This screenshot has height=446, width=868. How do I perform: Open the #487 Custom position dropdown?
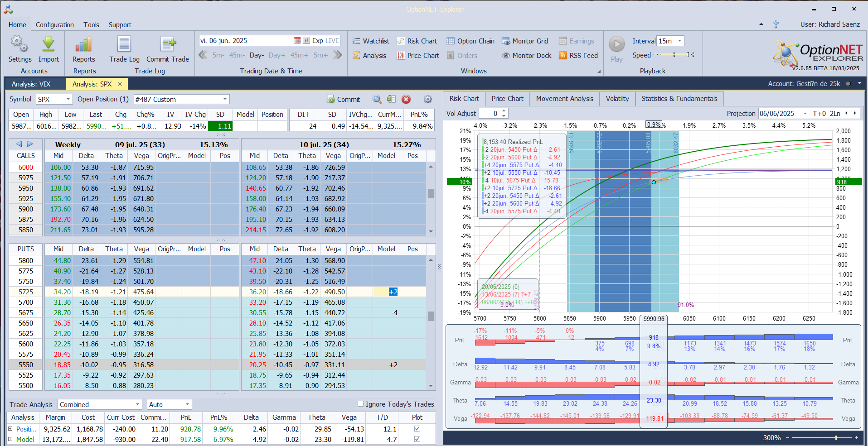coord(225,99)
